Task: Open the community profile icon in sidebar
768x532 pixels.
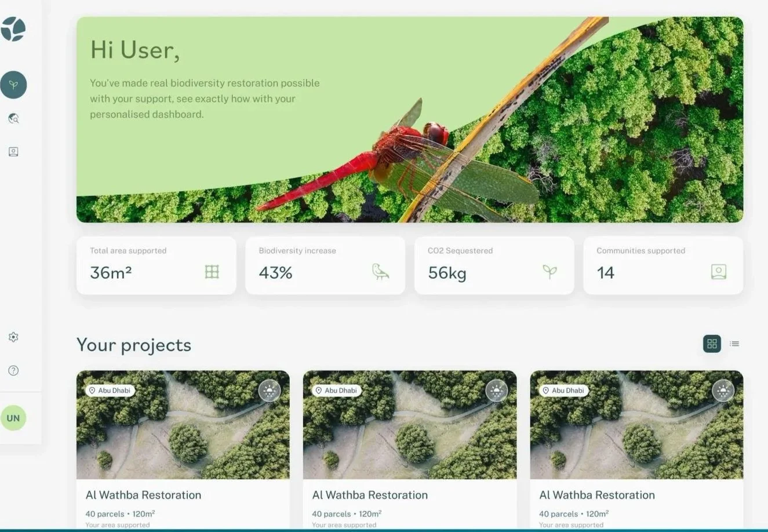Action: coord(13,152)
